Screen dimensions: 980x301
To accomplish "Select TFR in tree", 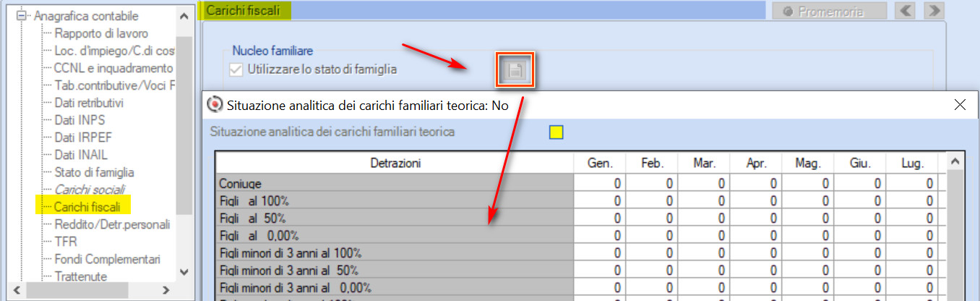I will (x=65, y=242).
